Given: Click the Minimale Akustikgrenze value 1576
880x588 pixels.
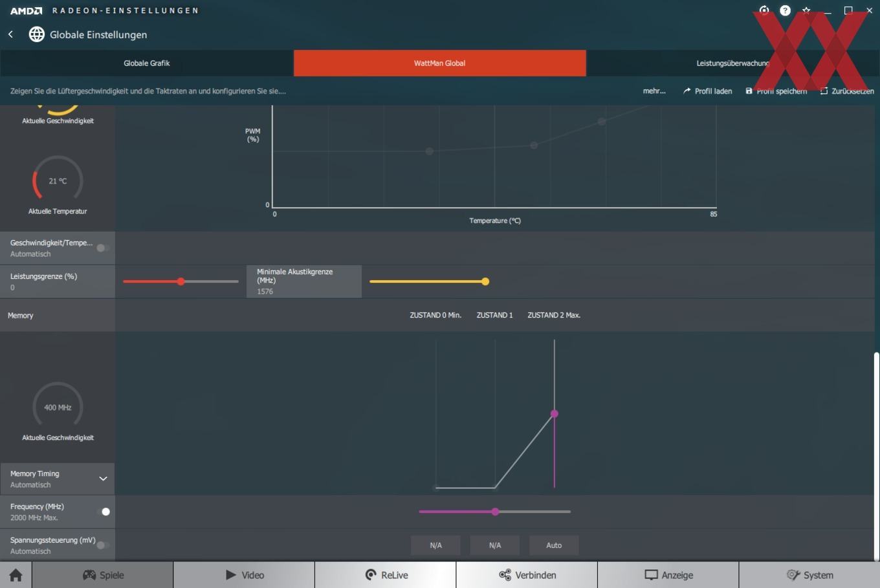Looking at the screenshot, I should click(x=265, y=292).
